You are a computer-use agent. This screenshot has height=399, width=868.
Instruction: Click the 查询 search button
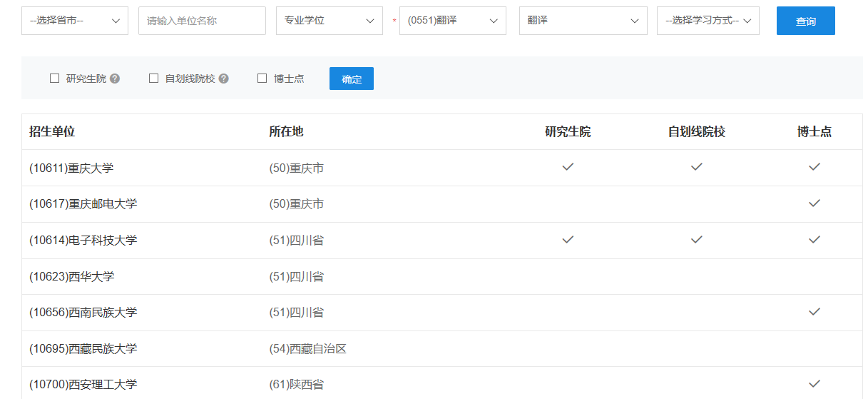pos(806,21)
